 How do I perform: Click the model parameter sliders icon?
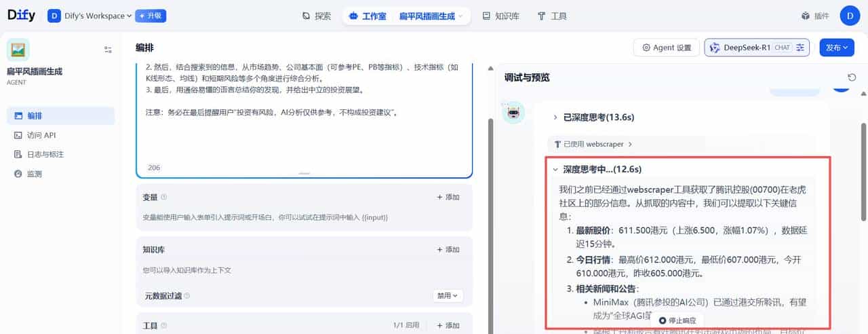pyautogui.click(x=800, y=48)
